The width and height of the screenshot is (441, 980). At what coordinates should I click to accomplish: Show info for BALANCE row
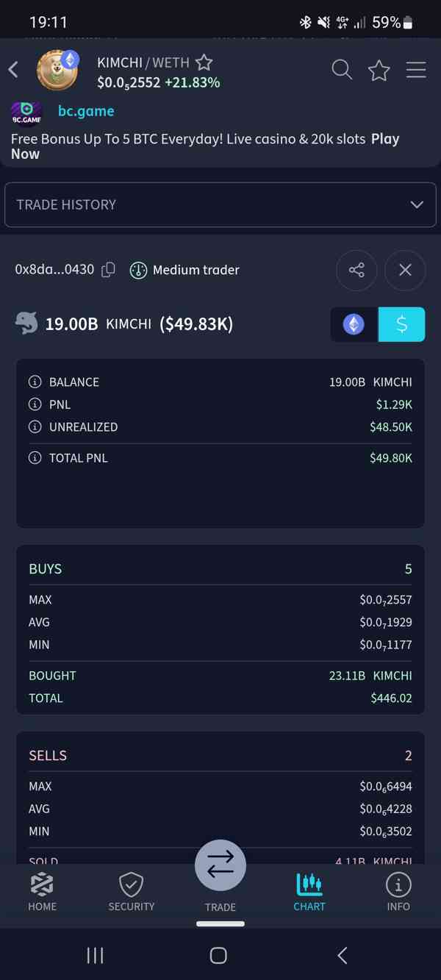[35, 382]
